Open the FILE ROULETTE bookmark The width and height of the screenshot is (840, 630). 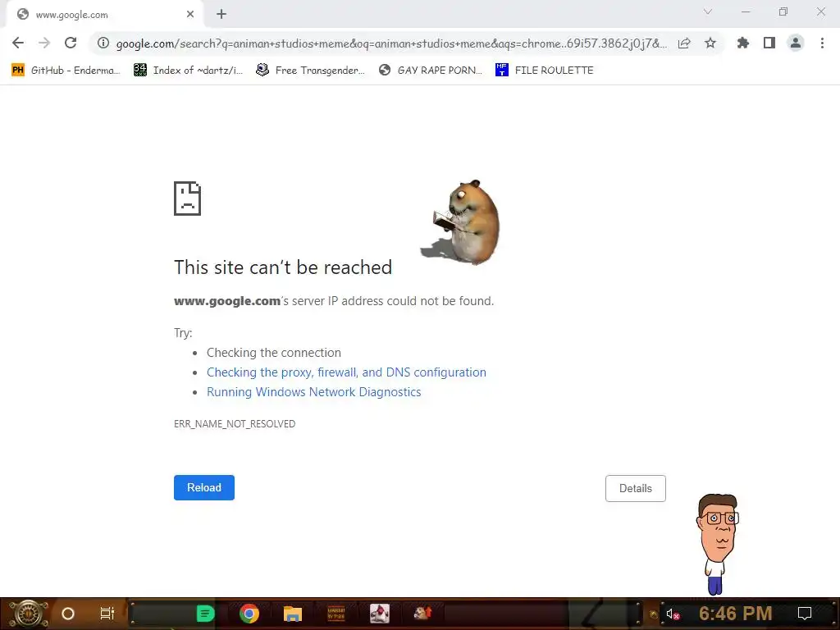pos(545,71)
